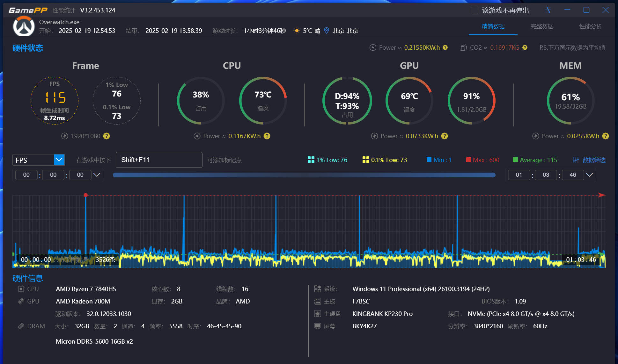
Task: Open the FPS metric dropdown
Action: click(59, 160)
